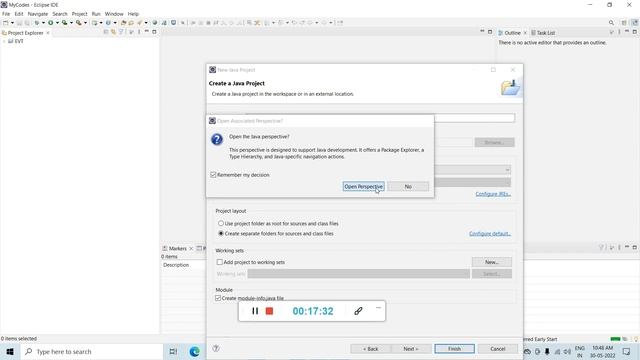
Task: Open the Edit menu
Action: coord(19,14)
